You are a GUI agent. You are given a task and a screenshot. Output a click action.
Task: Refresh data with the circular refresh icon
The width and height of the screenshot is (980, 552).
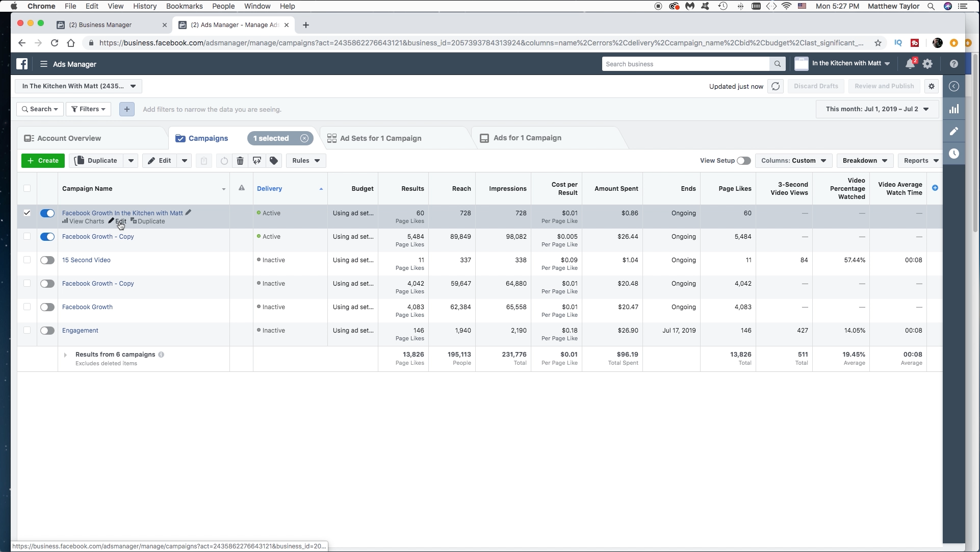[776, 86]
